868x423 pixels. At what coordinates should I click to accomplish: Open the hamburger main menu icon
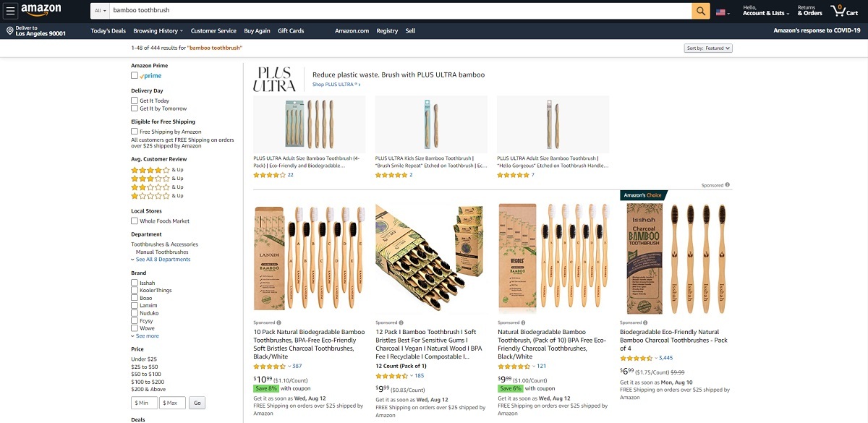click(11, 11)
